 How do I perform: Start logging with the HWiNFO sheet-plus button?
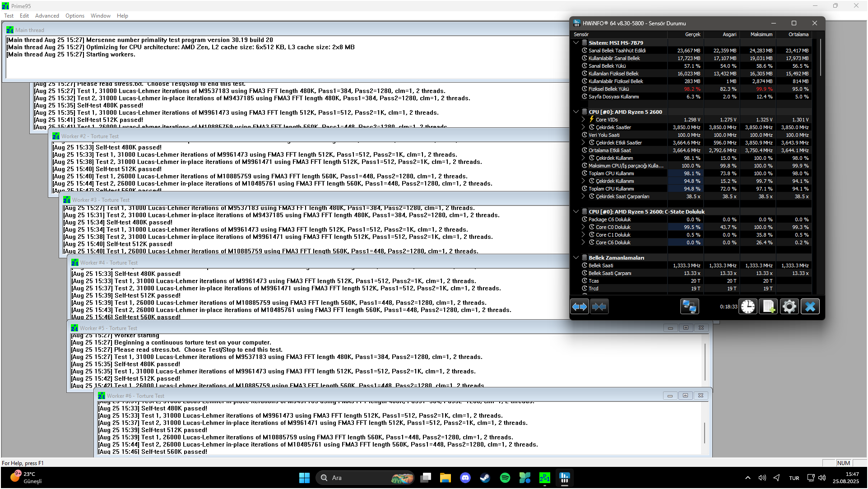pos(768,307)
